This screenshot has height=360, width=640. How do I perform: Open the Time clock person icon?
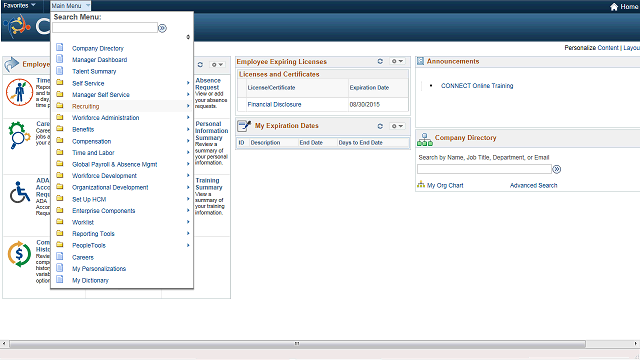[x=19, y=92]
